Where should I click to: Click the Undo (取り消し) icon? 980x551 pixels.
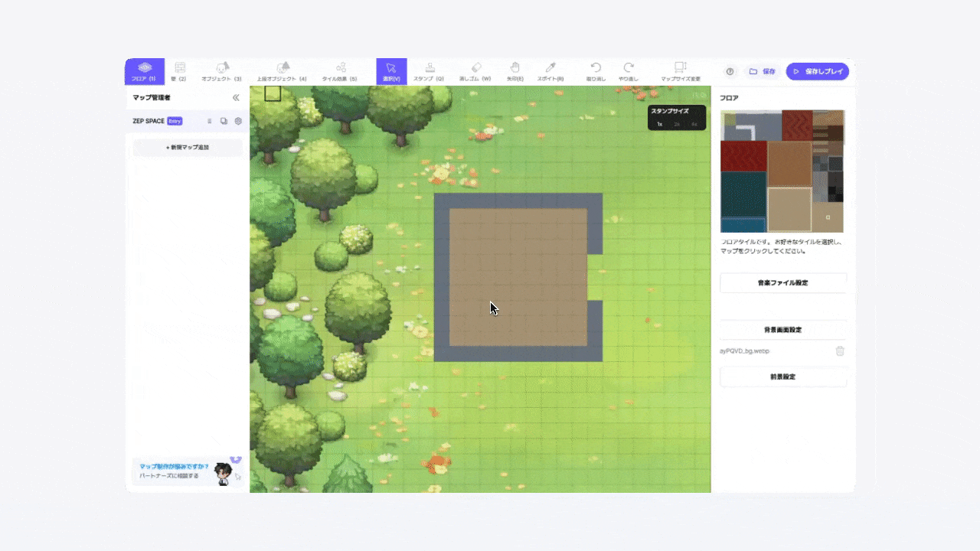pyautogui.click(x=596, y=71)
